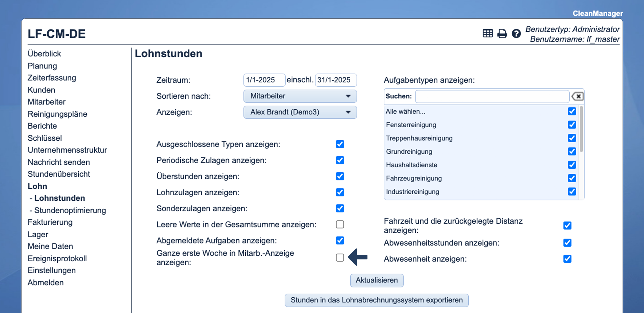Image resolution: width=644 pixels, height=313 pixels.
Task: Enable Leere Werte in der Gesamtsumme checkbox
Action: (x=340, y=224)
